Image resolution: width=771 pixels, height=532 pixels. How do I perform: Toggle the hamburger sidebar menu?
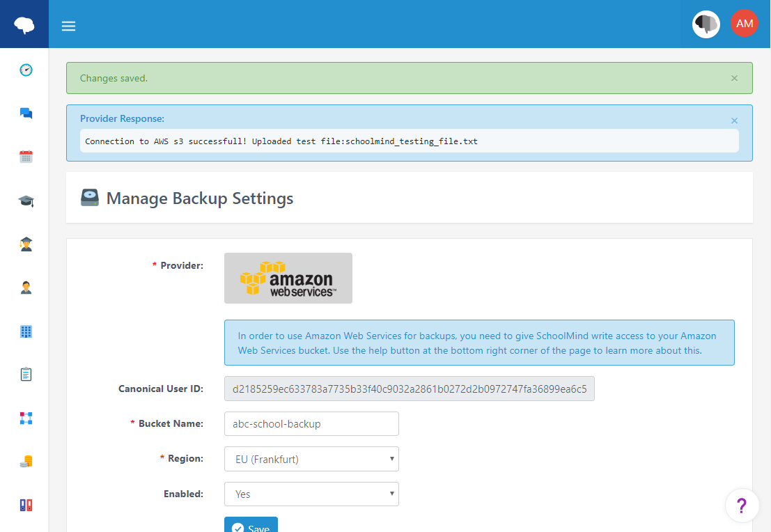coord(68,26)
